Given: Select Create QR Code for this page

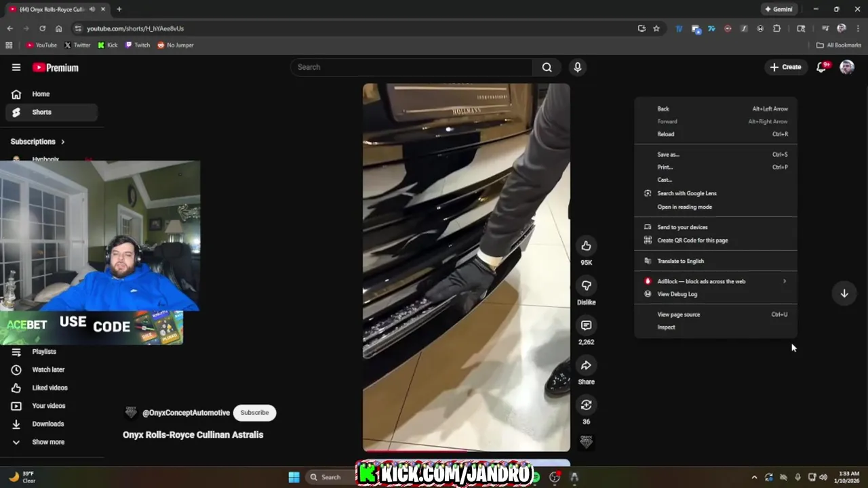Looking at the screenshot, I should (715, 241).
